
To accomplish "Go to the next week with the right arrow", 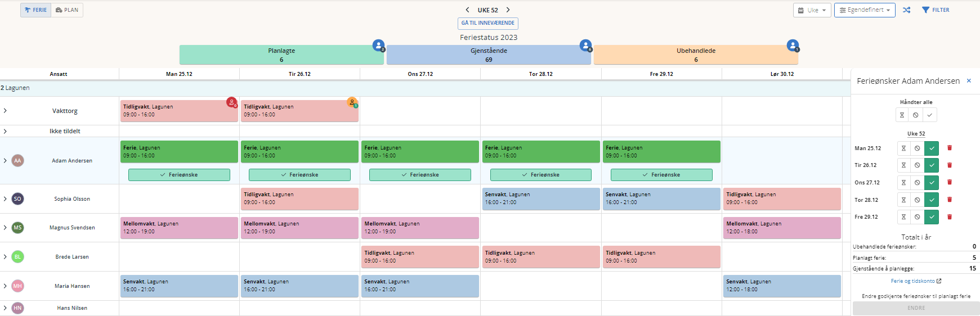I will point(508,10).
